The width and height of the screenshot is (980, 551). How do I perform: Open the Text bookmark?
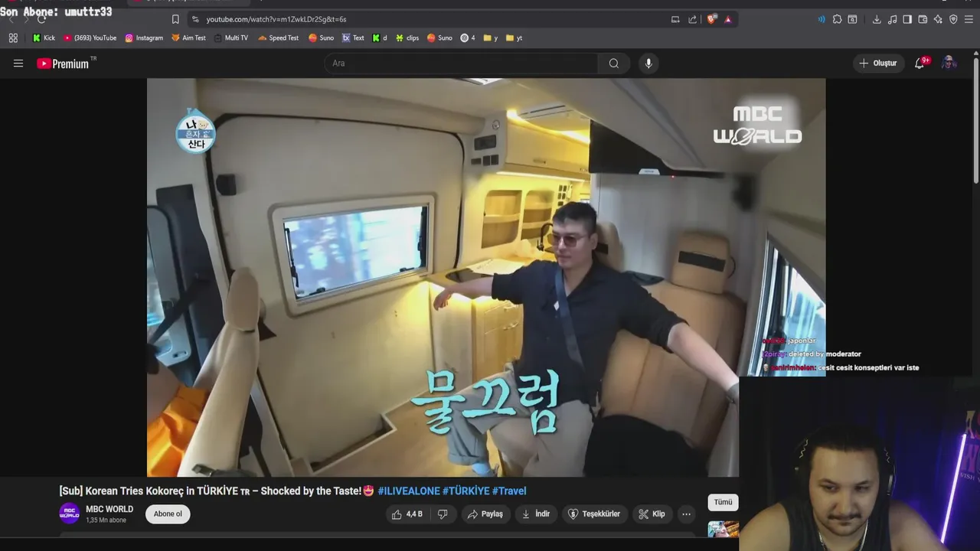click(x=353, y=37)
